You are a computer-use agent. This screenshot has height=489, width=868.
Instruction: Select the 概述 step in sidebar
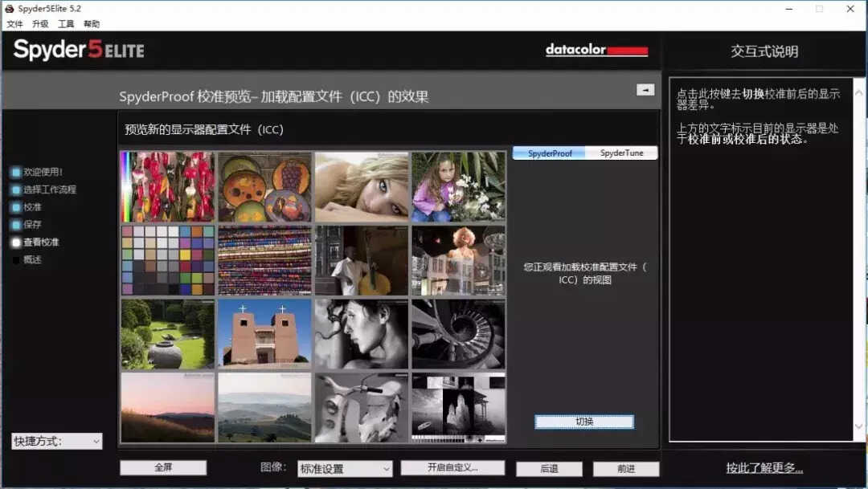pos(27,260)
